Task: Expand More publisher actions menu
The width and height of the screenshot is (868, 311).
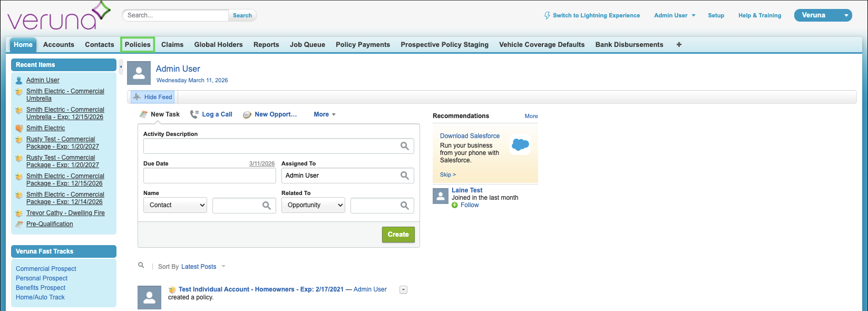Action: (x=325, y=114)
